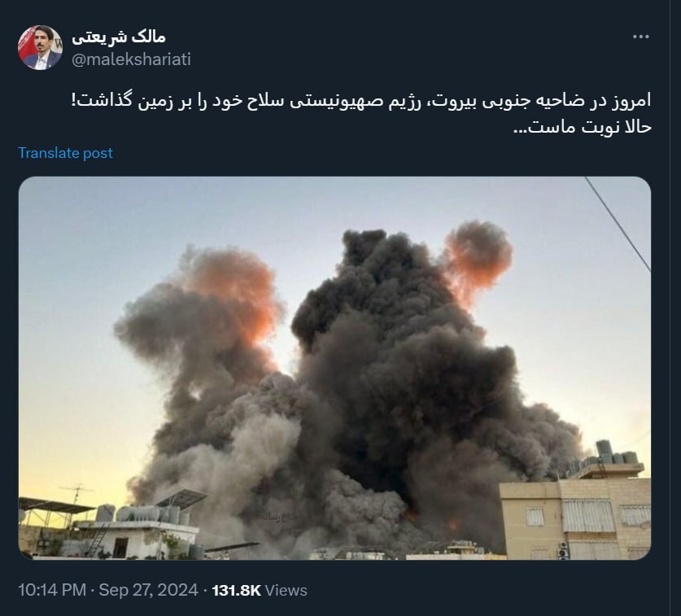Select the first line of the tweet text
The width and height of the screenshot is (681, 616).
pos(361,101)
